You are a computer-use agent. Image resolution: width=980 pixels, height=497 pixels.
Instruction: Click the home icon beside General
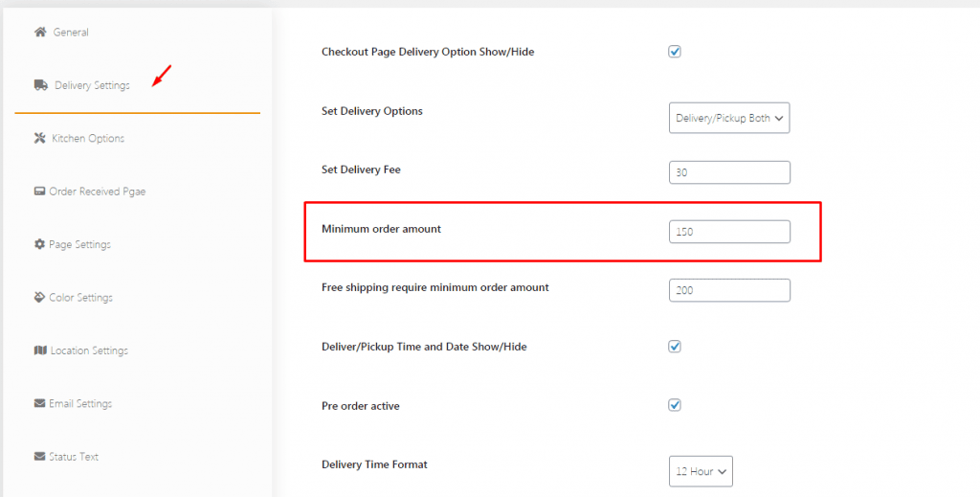click(40, 33)
